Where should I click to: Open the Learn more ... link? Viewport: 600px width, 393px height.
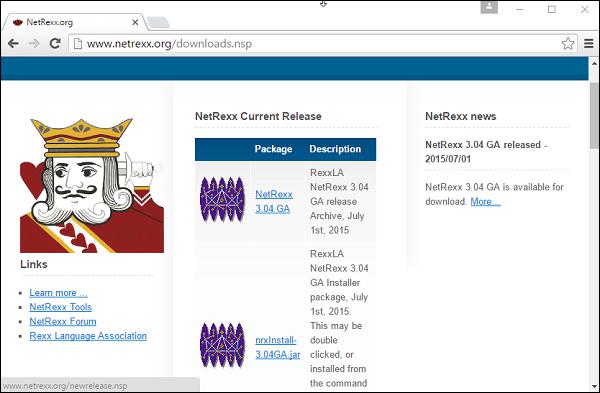pos(58,293)
